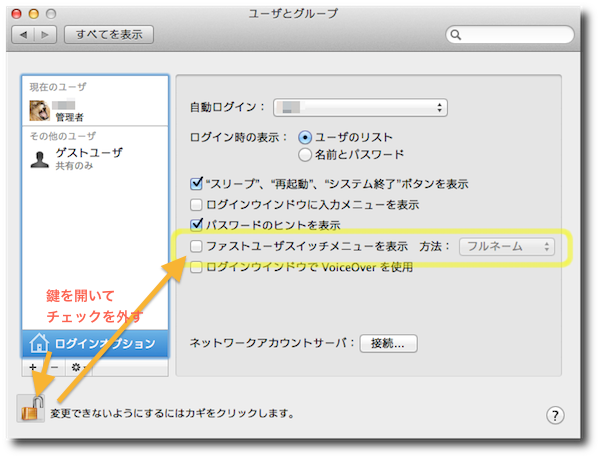Open the gear action menu below user list
The width and height of the screenshot is (600, 458).
point(78,367)
